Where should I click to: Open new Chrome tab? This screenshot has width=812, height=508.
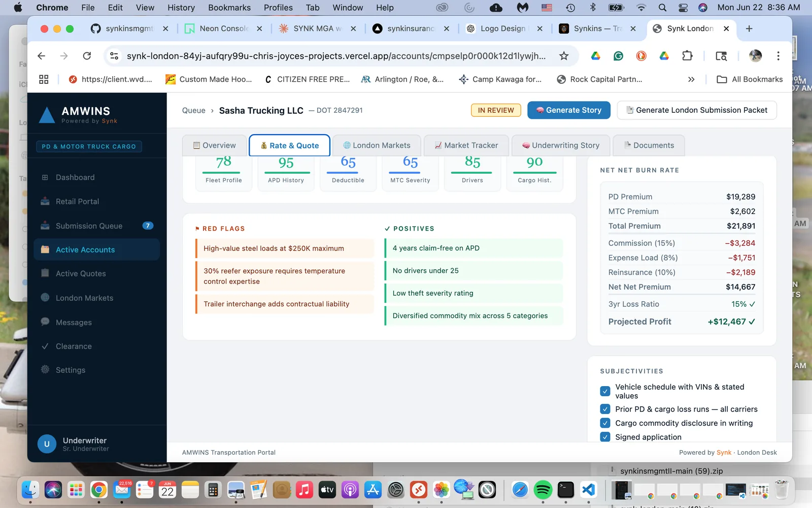749,28
